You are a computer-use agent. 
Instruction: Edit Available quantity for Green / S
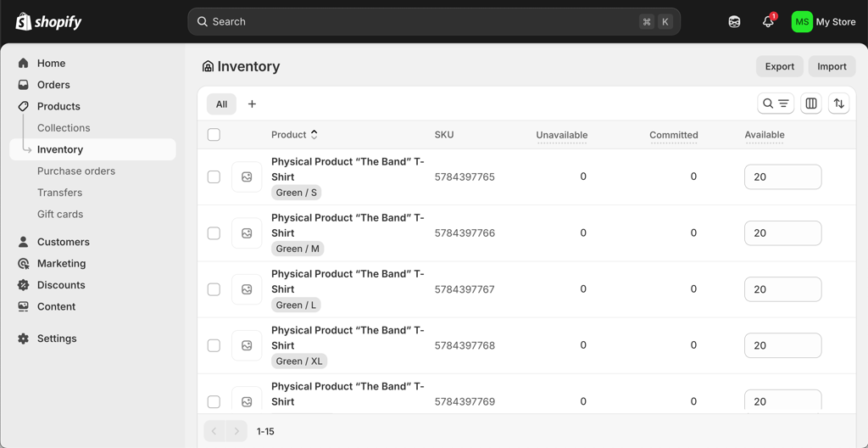point(782,176)
